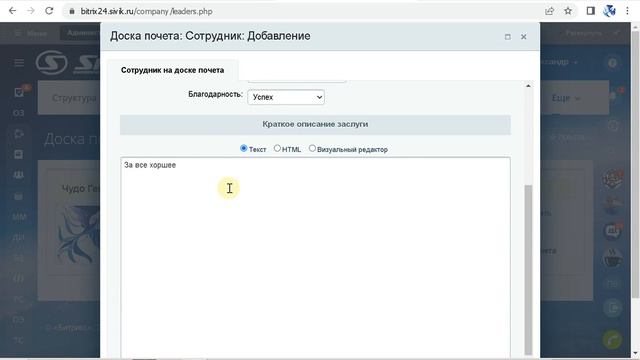
Task: Open the Благодарность dropdown showing Успех
Action: click(x=286, y=97)
